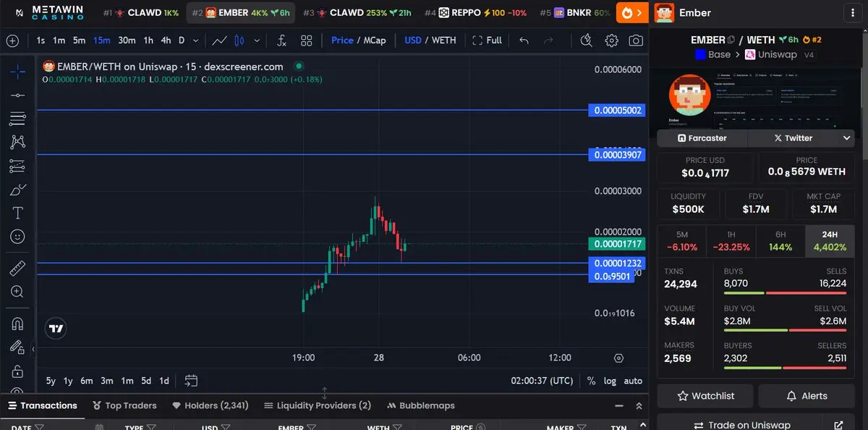Switch to the Top Traders tab
This screenshot has width=868, height=430.
coord(124,405)
